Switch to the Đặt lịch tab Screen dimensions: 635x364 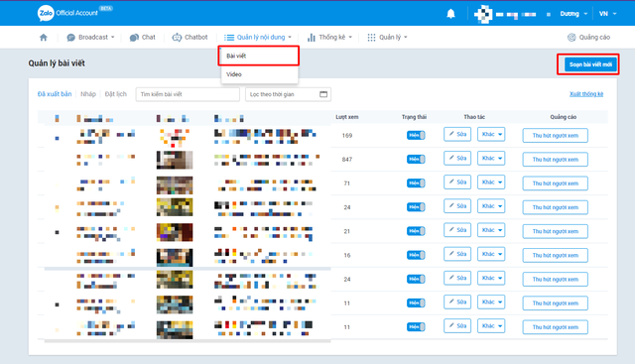(116, 94)
